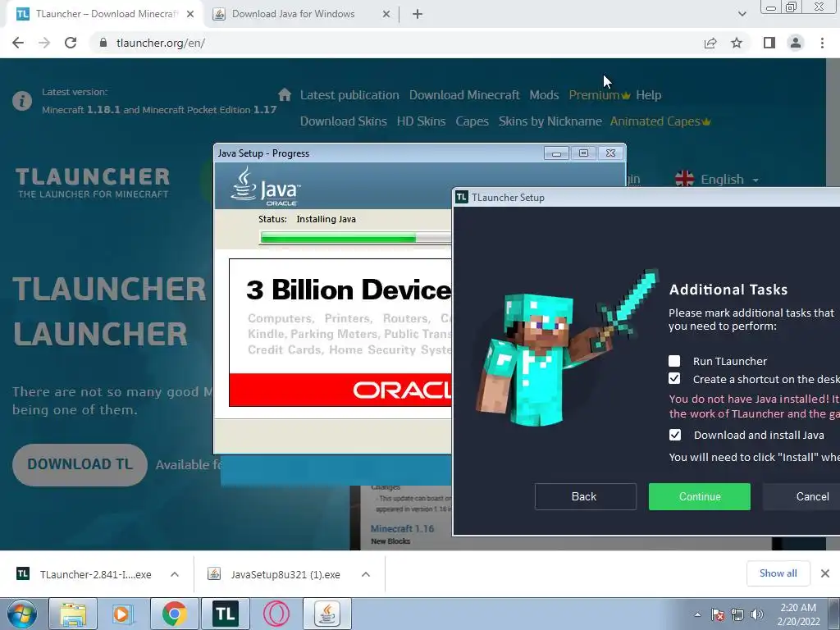Open the Mods menu item
This screenshot has height=630, width=840.
(544, 95)
